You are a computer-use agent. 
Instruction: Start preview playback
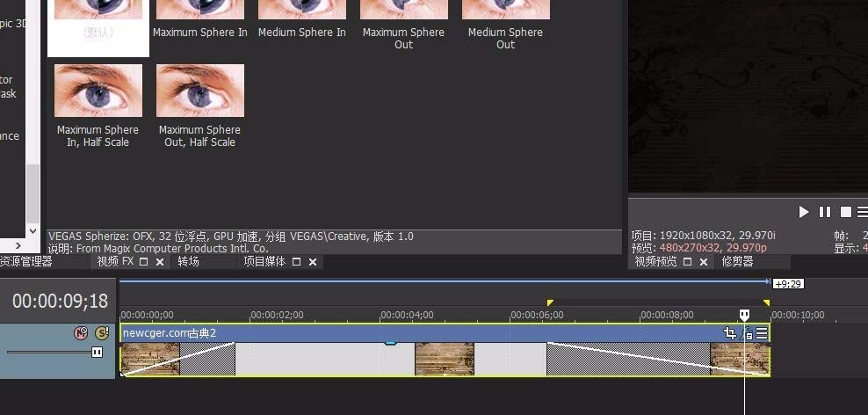coord(804,212)
